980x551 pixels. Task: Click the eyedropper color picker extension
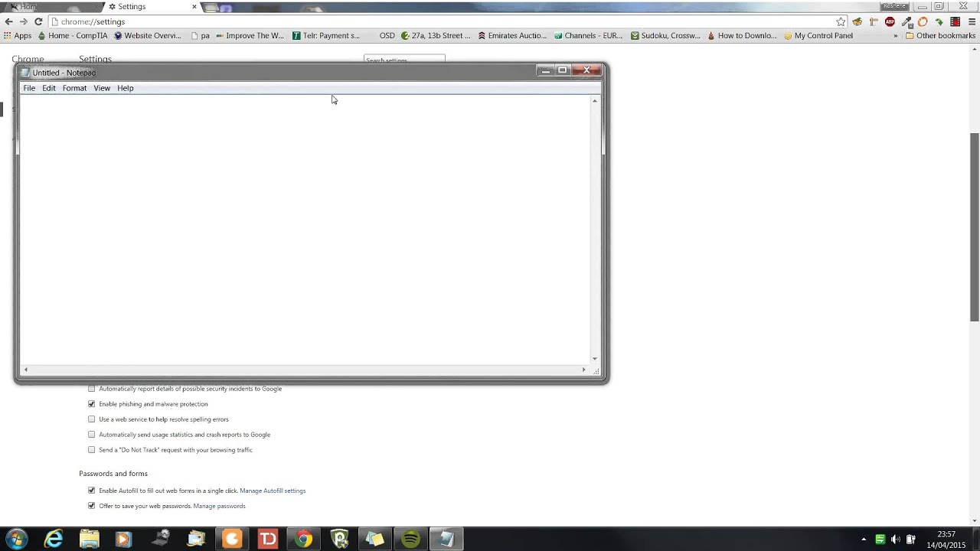click(x=906, y=21)
